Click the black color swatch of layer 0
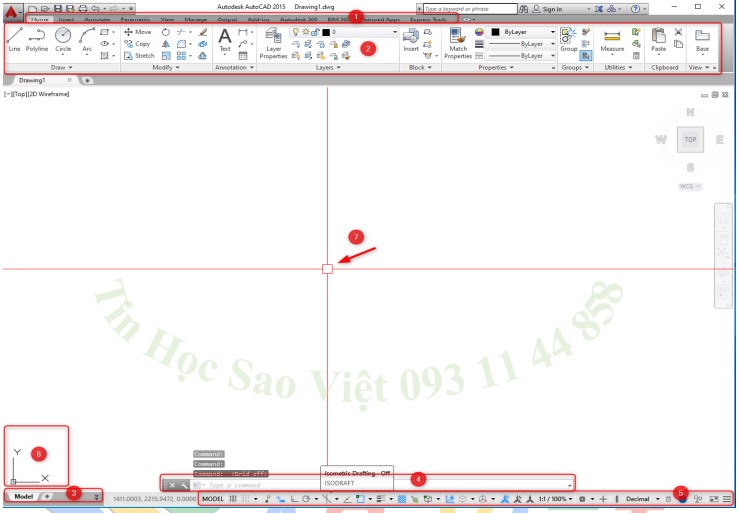Viewport: 739px width, 513px height. pos(326,32)
